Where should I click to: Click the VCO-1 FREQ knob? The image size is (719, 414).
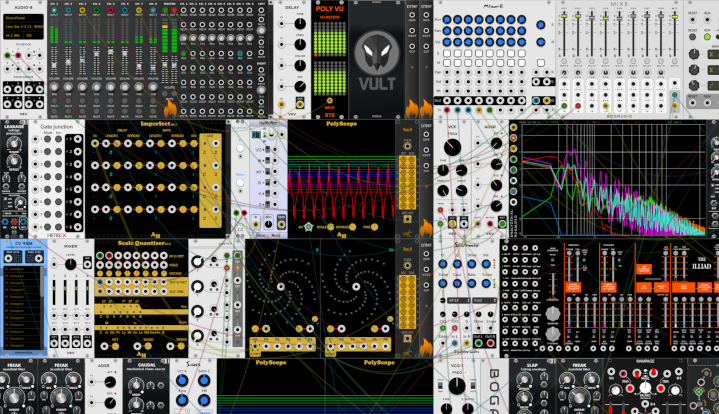(x=456, y=386)
